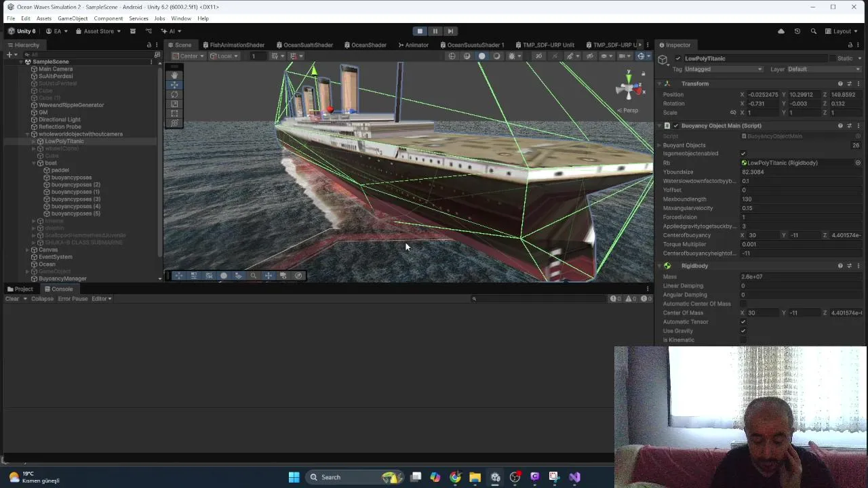Open the Window menu
Viewport: 868px width, 488px height.
(180, 18)
